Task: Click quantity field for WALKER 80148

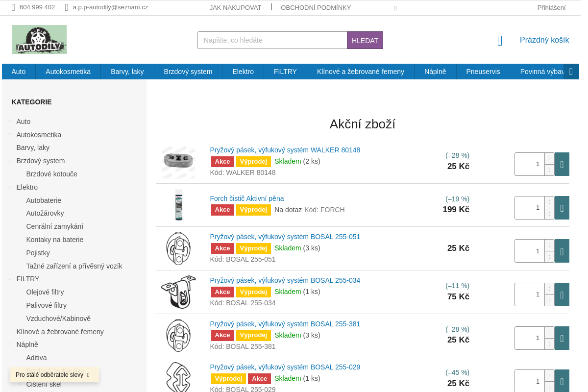Action: [x=530, y=164]
